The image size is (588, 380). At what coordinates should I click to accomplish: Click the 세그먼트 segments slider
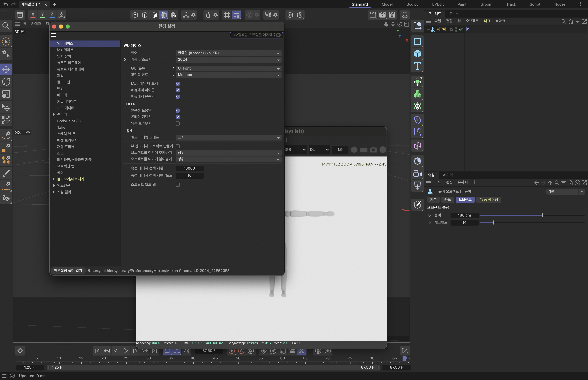point(532,222)
